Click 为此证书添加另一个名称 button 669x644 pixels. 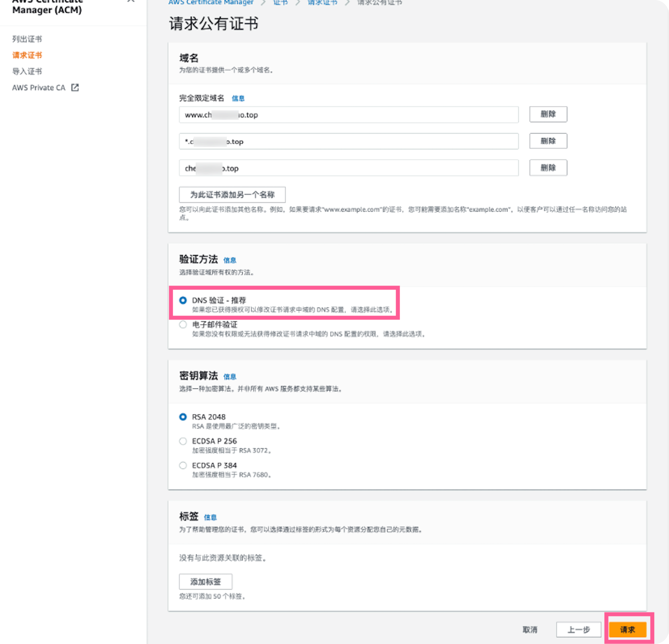click(232, 195)
